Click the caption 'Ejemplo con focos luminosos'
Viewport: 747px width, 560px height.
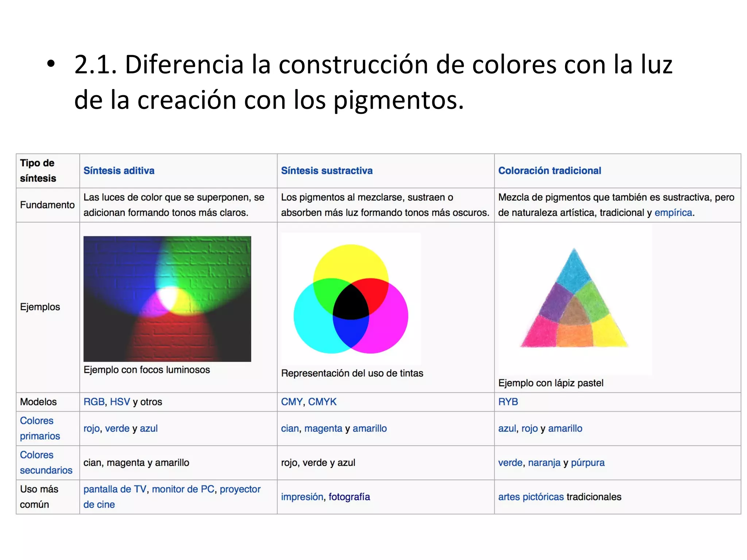(147, 370)
